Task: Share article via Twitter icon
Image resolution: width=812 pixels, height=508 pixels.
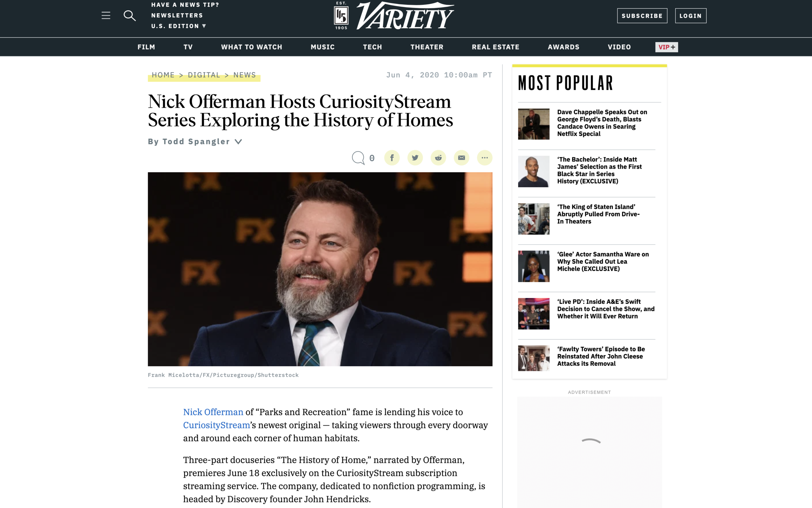Action: coord(415,158)
